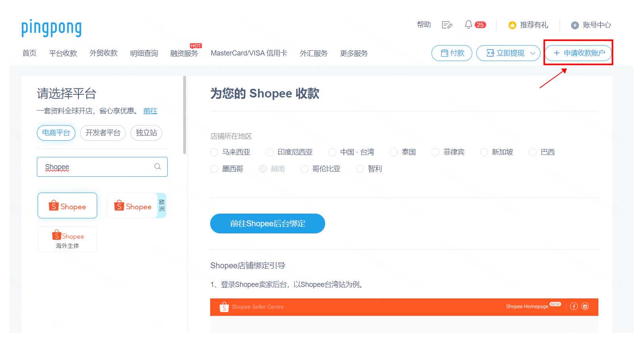Image resolution: width=644 pixels, height=342 pixels.
Task: Open the 外汇服务 menu
Action: click(314, 53)
